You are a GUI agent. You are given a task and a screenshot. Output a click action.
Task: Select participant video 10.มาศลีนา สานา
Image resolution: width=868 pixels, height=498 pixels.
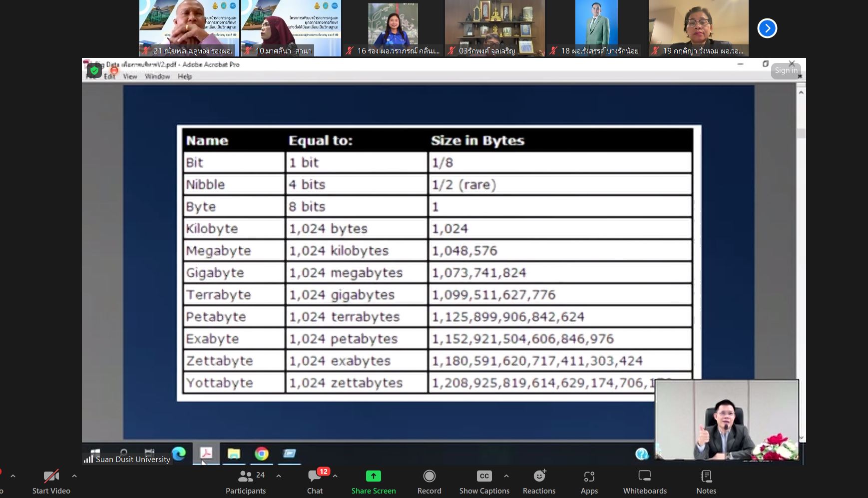click(291, 28)
